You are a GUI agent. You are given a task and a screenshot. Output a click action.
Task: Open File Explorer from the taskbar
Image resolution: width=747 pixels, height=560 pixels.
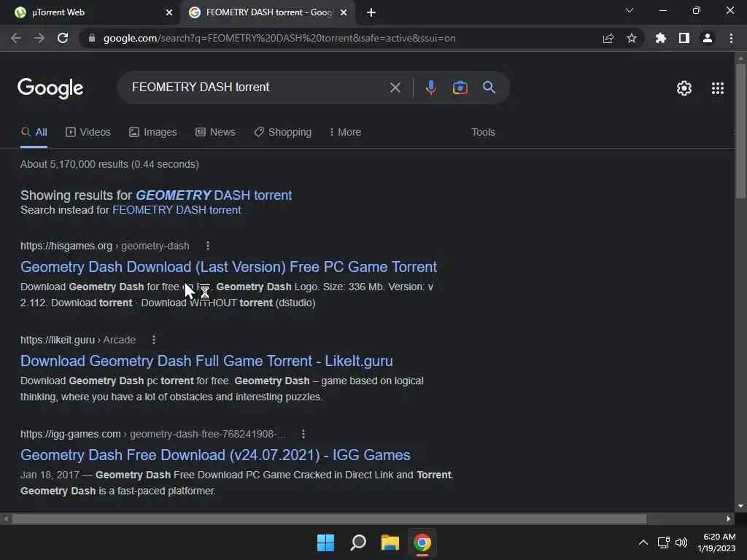tap(390, 542)
